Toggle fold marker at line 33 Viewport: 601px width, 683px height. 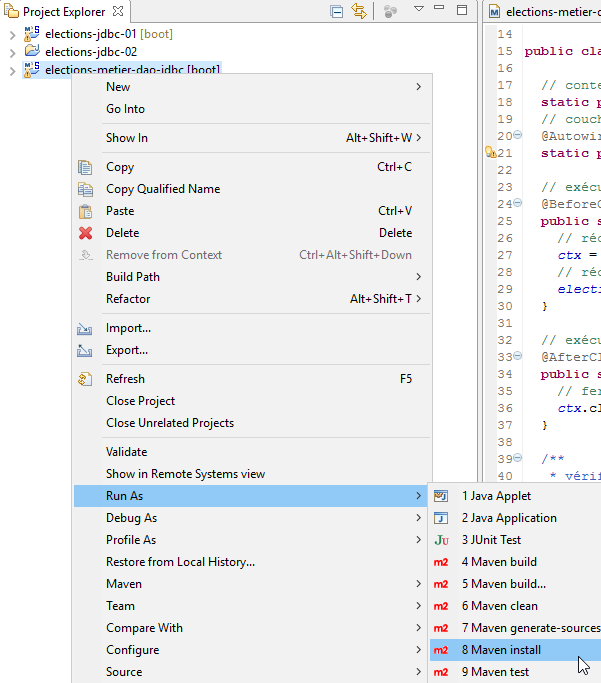[x=517, y=357]
